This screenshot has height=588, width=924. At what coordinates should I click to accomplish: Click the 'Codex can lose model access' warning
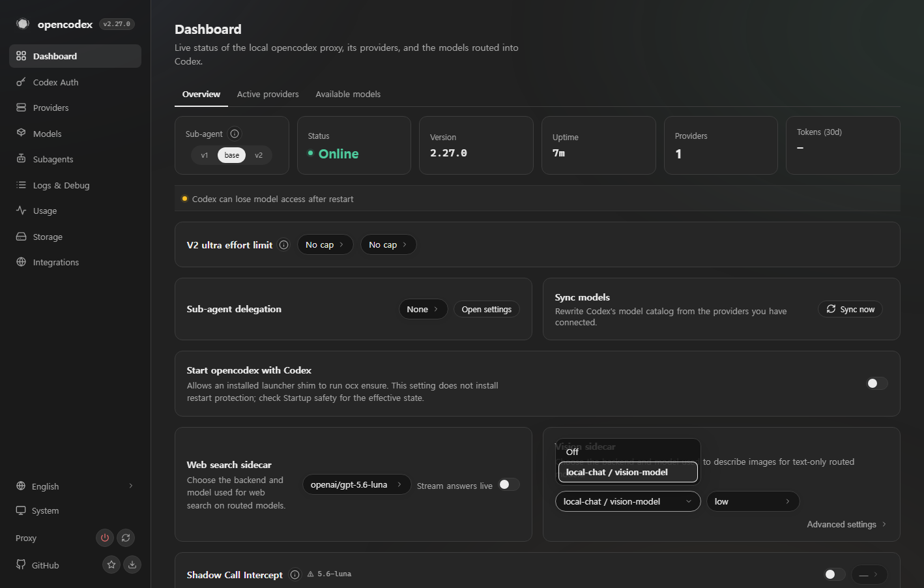272,199
